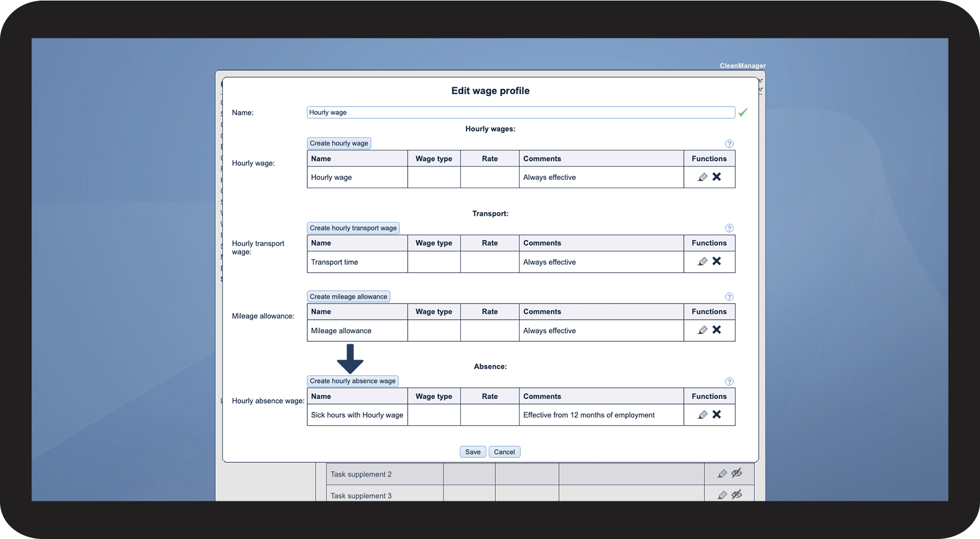
Task: Focus the Name input field
Action: [521, 112]
